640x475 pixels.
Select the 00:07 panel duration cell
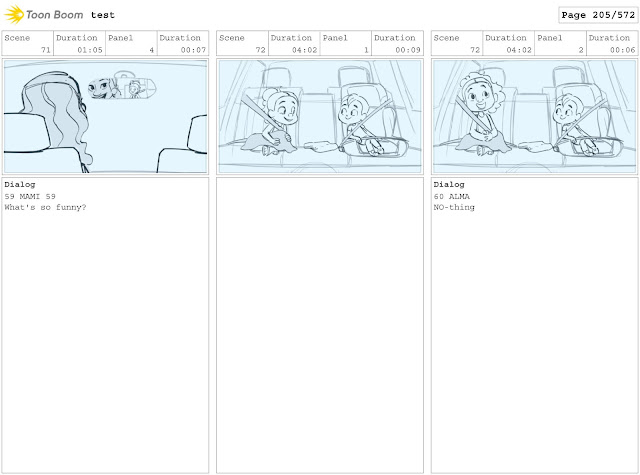(x=183, y=43)
